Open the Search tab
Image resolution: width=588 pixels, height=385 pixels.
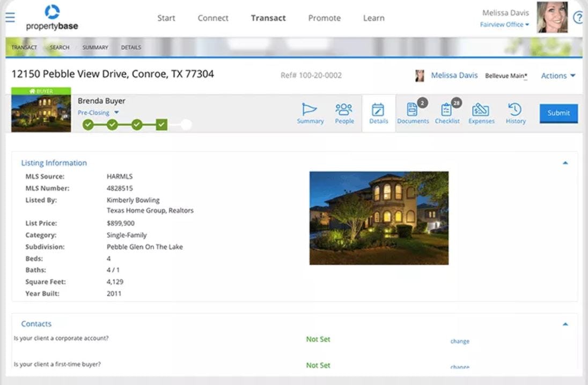click(59, 47)
